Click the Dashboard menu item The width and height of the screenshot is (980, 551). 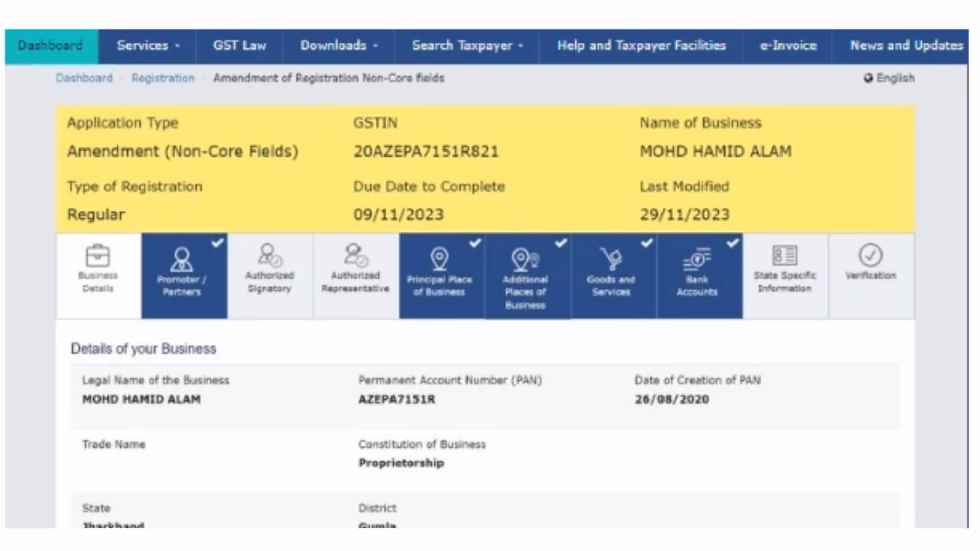[51, 46]
